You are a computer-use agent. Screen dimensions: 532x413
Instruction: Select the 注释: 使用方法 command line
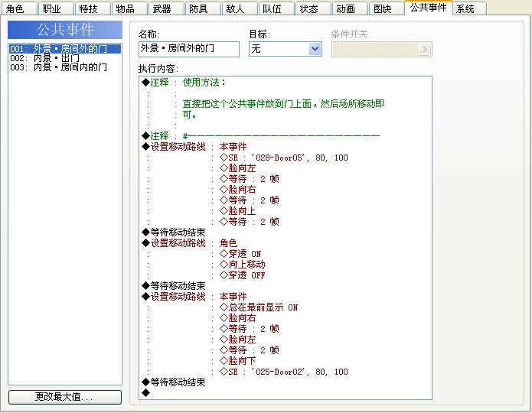(285, 83)
